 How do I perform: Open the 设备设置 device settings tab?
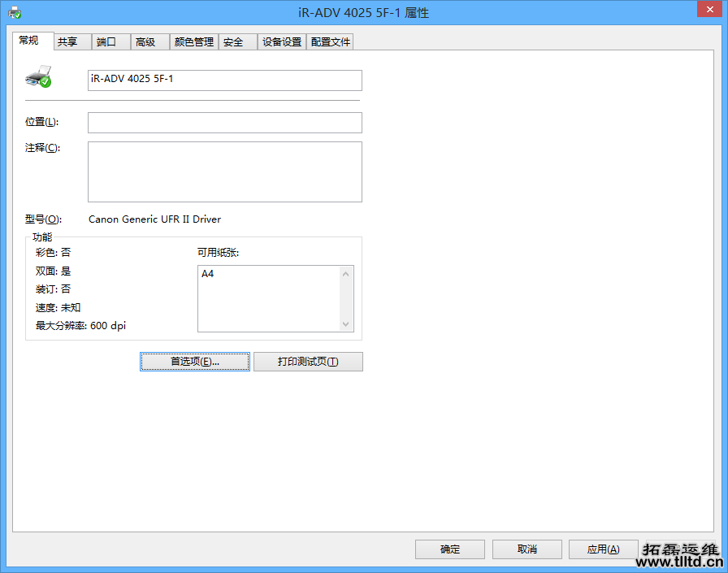point(281,41)
